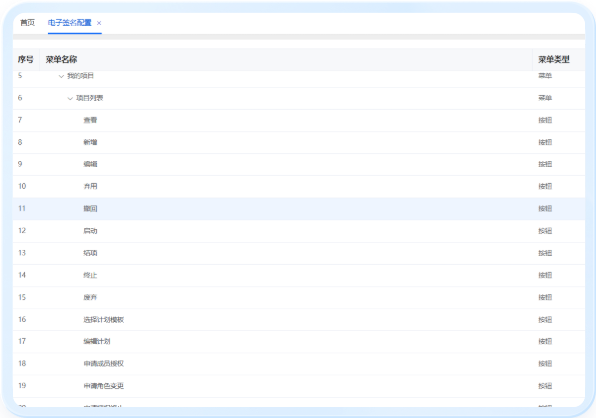Click the 序号 column header

coord(25,59)
